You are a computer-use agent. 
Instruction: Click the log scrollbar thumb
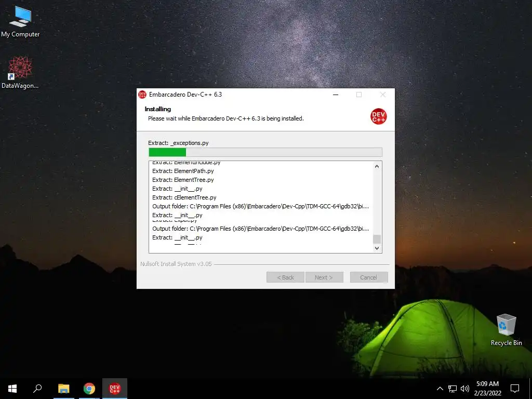(377, 239)
